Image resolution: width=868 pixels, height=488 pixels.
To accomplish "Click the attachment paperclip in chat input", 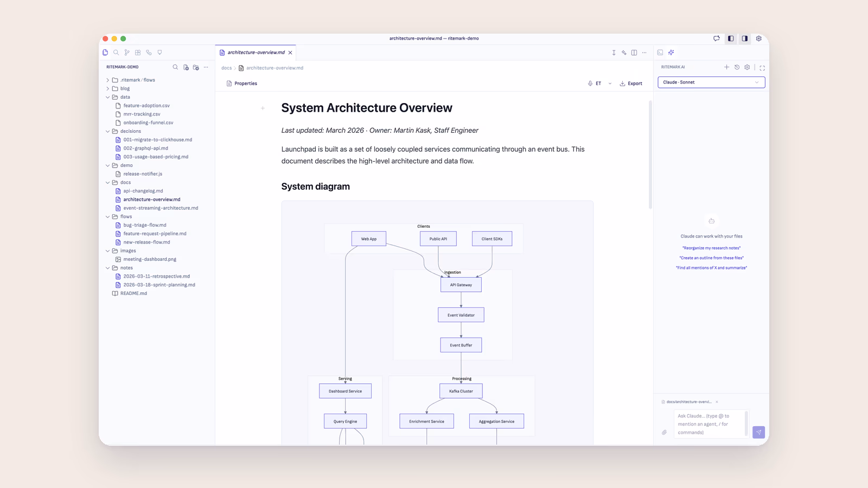I will point(664,432).
